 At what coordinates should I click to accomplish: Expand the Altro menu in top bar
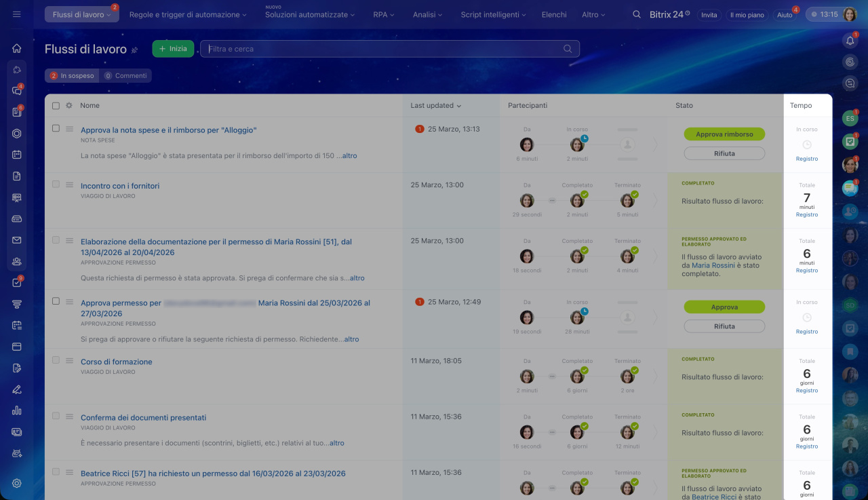[594, 14]
